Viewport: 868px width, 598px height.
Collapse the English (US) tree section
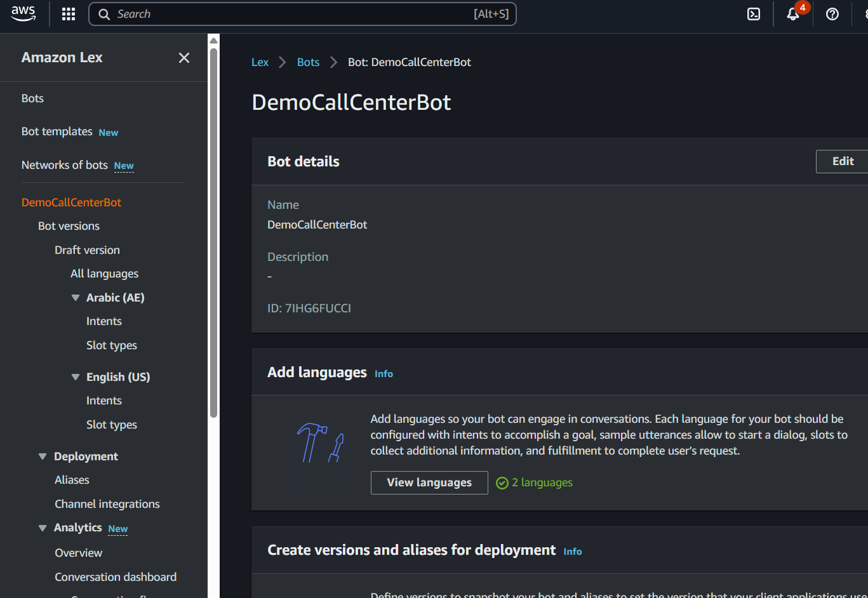[76, 377]
